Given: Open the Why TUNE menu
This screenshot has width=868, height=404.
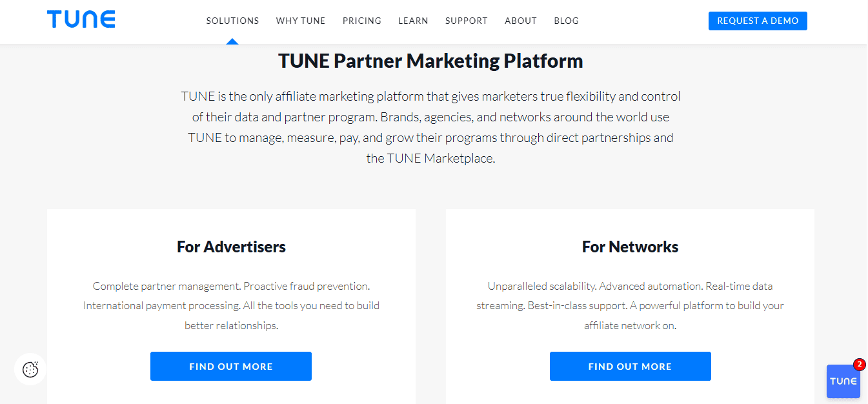Looking at the screenshot, I should 301,21.
